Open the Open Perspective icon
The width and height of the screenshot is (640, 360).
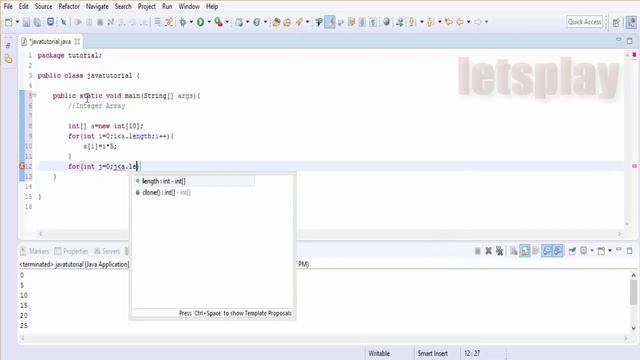click(x=616, y=22)
